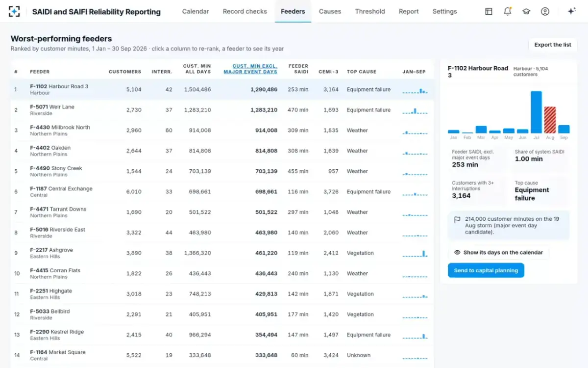Sort by Cust. Min All Days header
588x368 pixels.
click(197, 69)
